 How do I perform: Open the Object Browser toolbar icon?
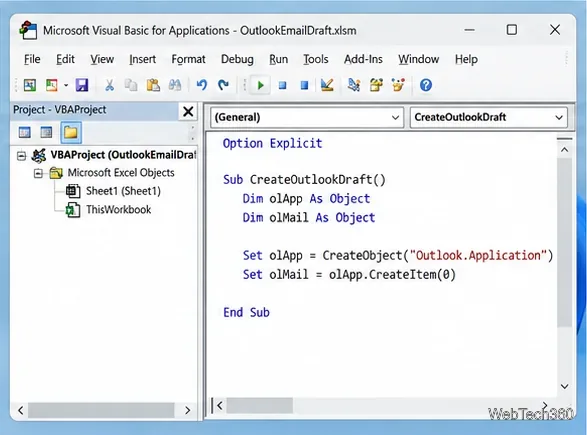tap(398, 85)
